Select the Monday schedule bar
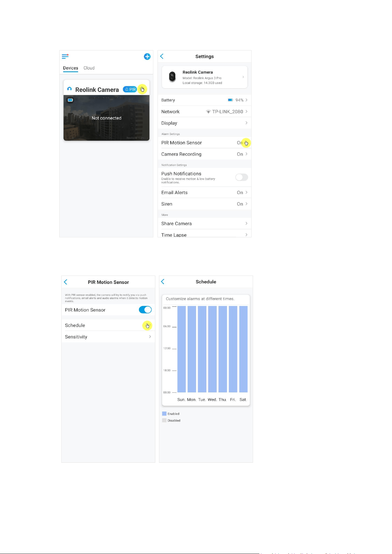This screenshot has height=554, width=392. 192,349
